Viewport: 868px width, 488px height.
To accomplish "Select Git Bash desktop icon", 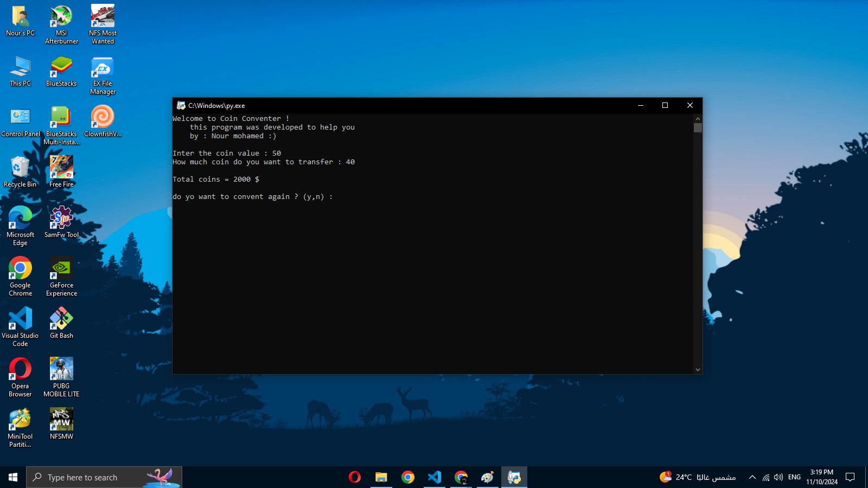I will (61, 324).
